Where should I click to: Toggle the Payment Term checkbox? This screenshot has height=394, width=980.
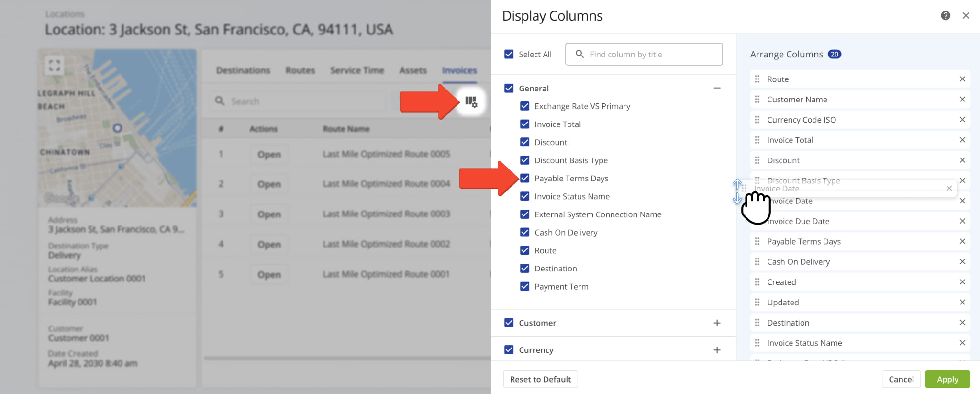[525, 286]
